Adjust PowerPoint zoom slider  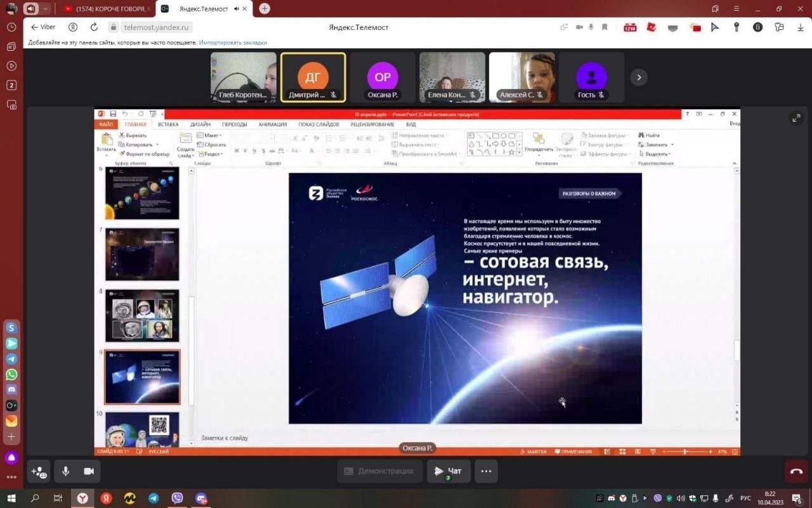point(686,451)
